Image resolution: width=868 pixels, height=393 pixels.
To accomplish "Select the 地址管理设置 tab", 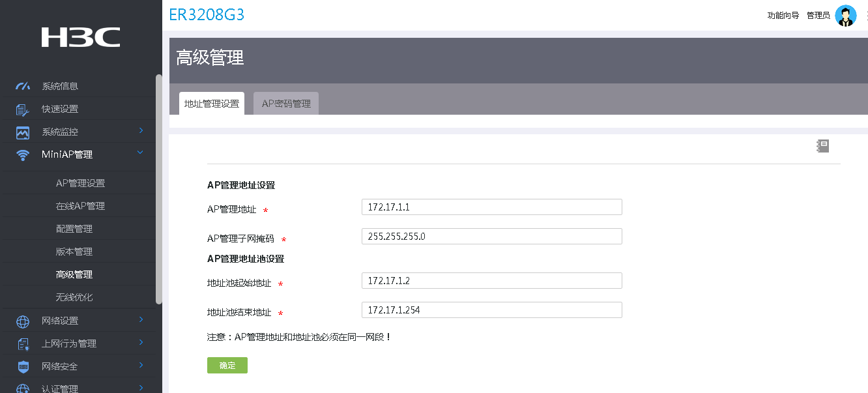I will (x=212, y=104).
